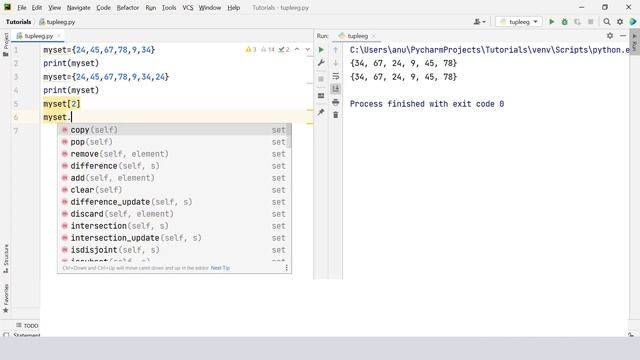Clear all Run output with trash icon
Screen dimensions: 640x360
click(336, 115)
